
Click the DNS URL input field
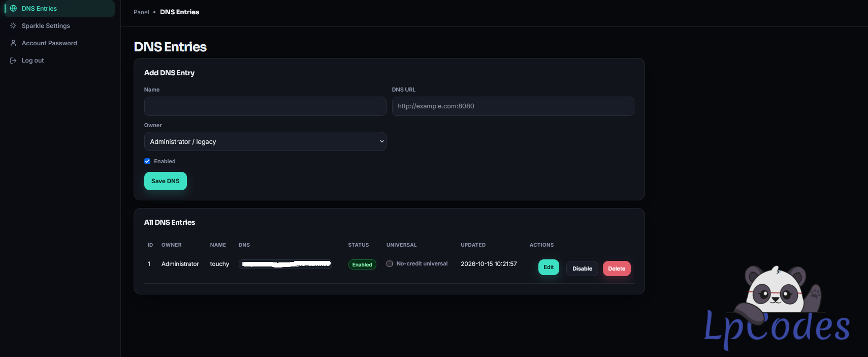[513, 106]
